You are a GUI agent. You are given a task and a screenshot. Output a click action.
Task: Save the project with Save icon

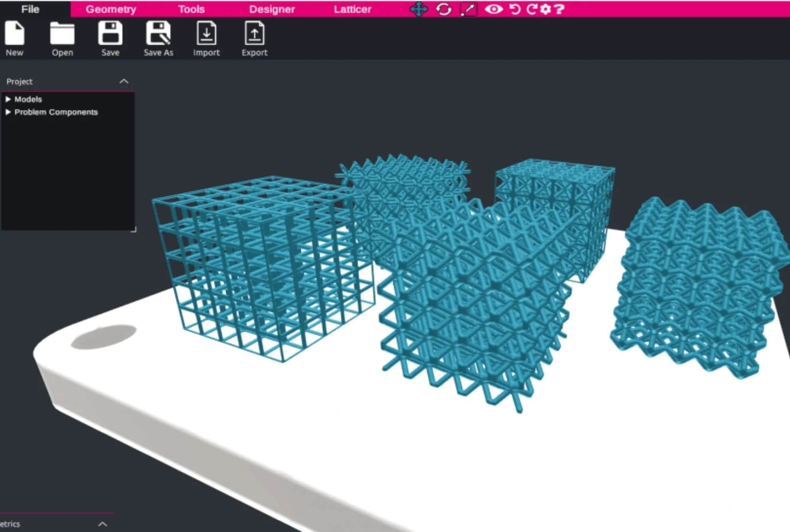(110, 34)
